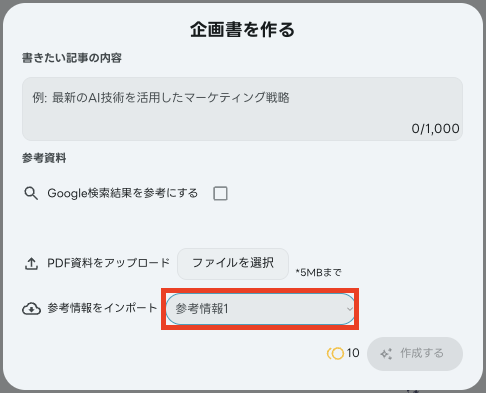Open the 参考情報1 dropdown
486x393 pixels.
click(x=260, y=309)
